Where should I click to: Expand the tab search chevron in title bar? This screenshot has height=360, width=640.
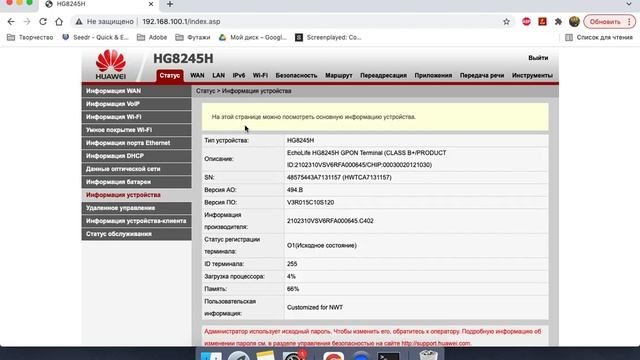(629, 4)
